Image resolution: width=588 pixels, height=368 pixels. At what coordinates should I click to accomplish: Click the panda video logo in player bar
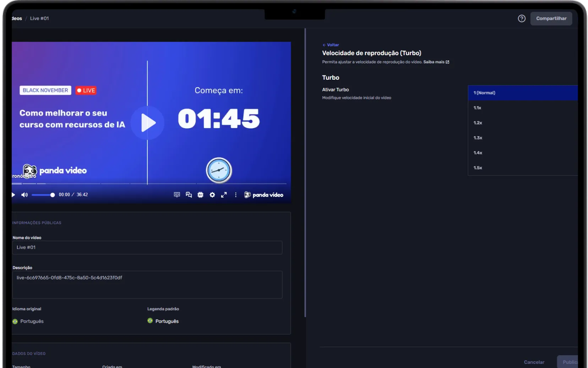[264, 195]
